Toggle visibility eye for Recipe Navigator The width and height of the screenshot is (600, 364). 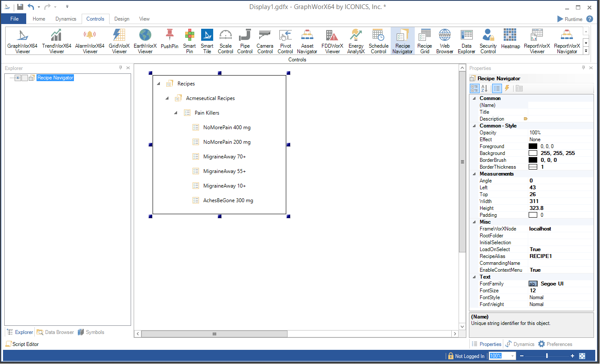click(18, 78)
